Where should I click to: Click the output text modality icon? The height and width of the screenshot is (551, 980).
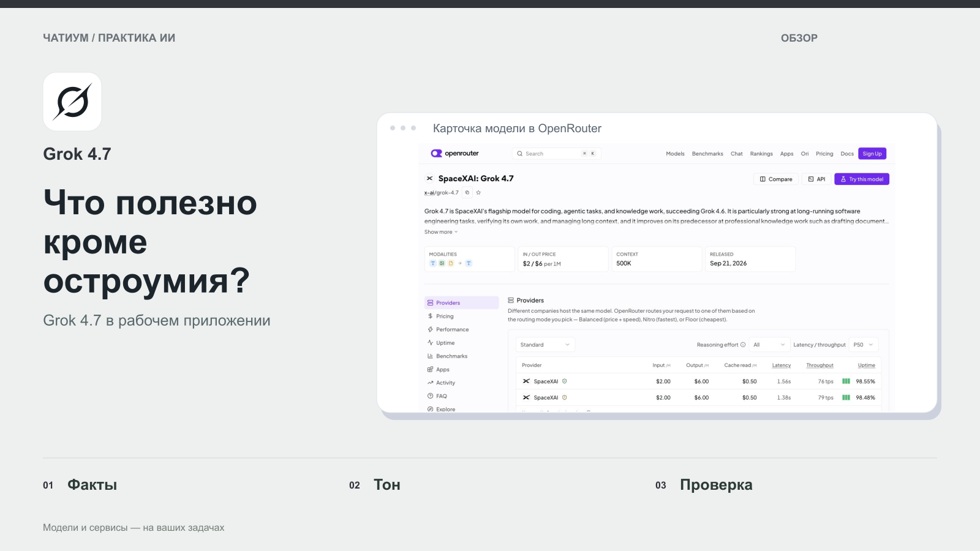tap(469, 263)
